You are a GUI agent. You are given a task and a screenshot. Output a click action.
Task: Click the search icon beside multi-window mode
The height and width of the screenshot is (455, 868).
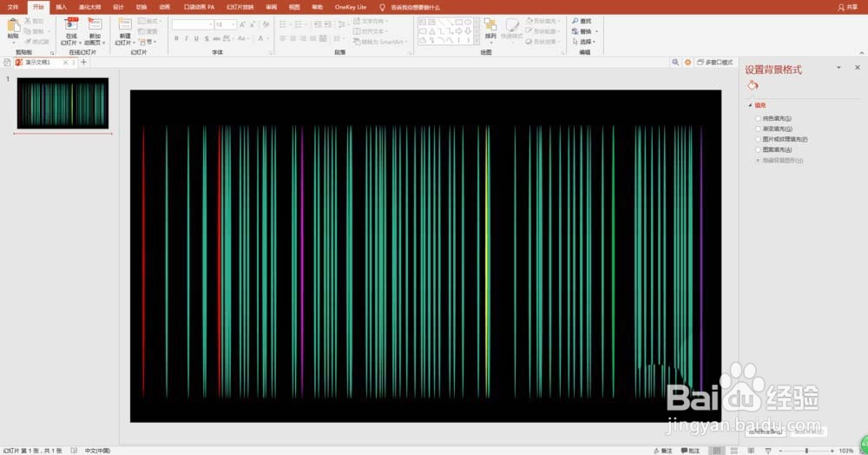click(674, 63)
